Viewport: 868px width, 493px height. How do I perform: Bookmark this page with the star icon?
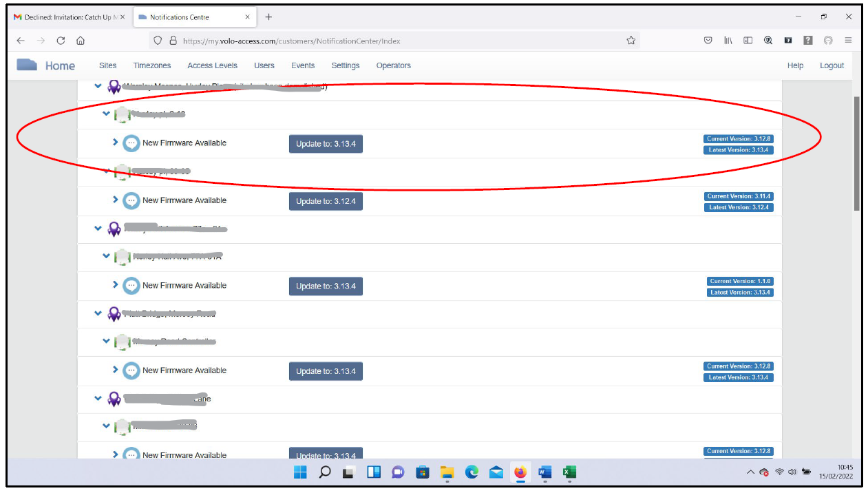coord(631,41)
